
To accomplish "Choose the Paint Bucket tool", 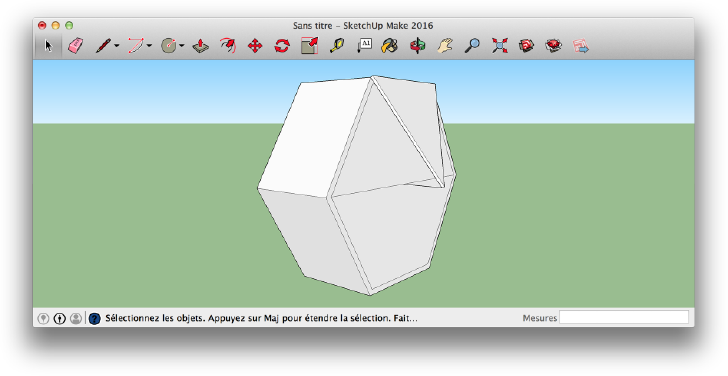I will [390, 45].
